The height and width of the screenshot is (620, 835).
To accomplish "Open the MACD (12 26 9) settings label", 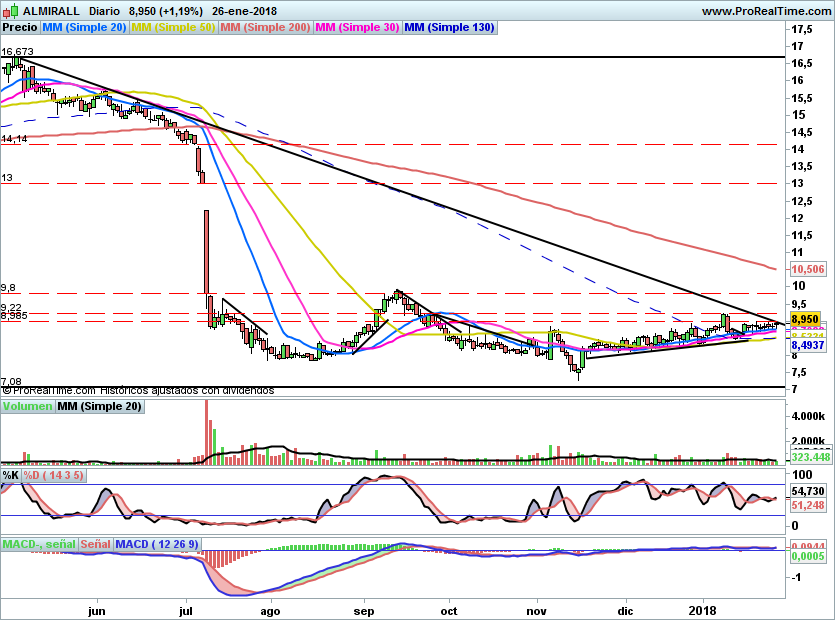I will click(158, 544).
